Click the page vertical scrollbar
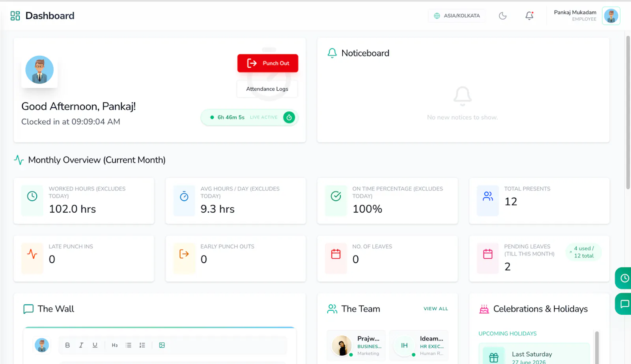 [x=628, y=112]
